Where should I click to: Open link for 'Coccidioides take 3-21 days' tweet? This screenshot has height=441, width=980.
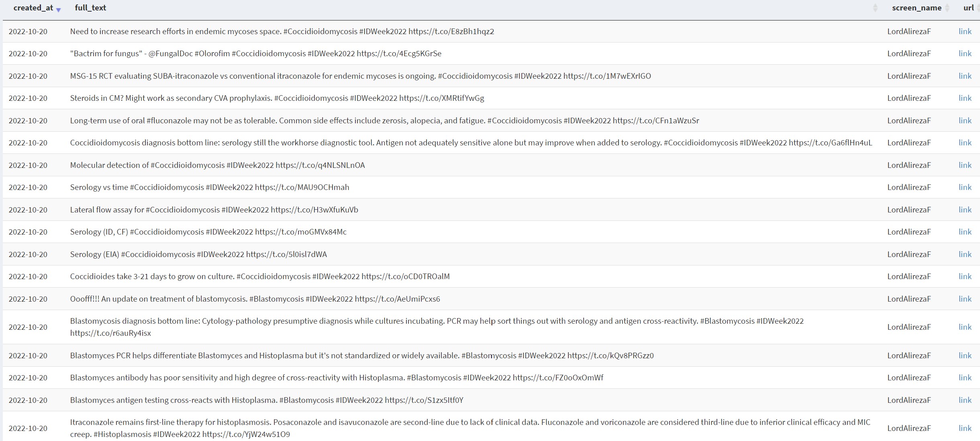[965, 276]
